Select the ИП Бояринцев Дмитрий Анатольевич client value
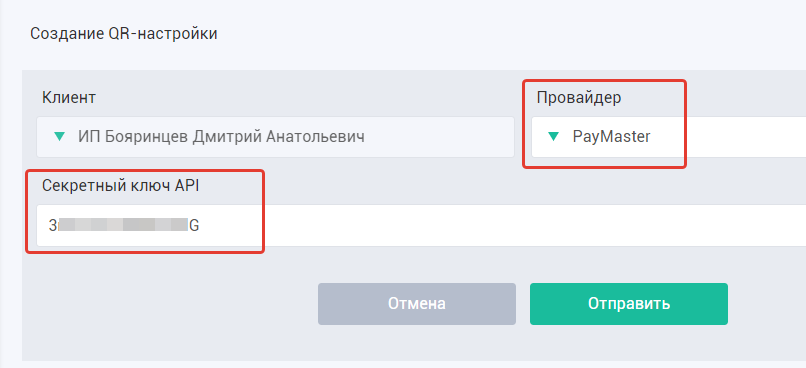Screen dimensions: 806x368 click(x=222, y=137)
